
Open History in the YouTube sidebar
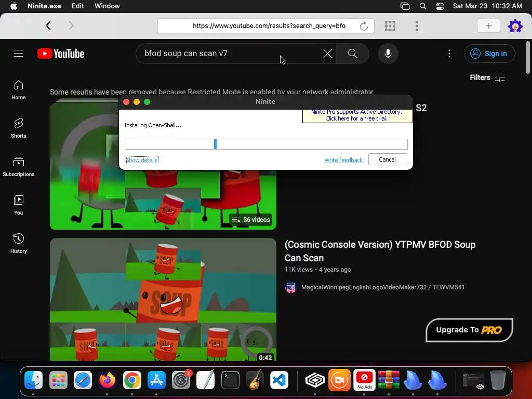pyautogui.click(x=18, y=243)
